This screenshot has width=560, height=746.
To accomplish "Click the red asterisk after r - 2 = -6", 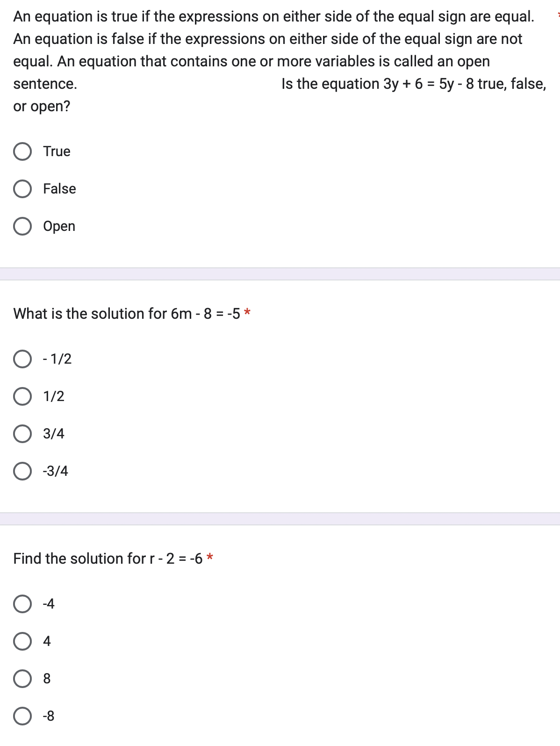I will [x=210, y=558].
